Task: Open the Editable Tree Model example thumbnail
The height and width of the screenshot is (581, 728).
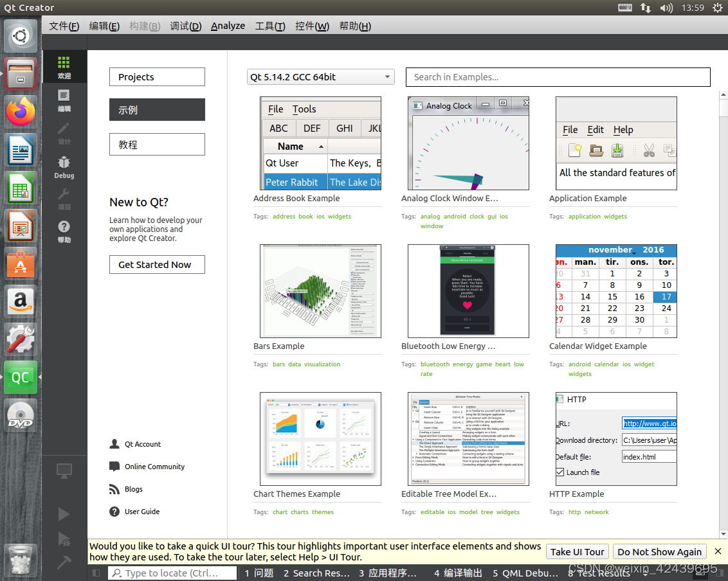Action: pos(468,439)
